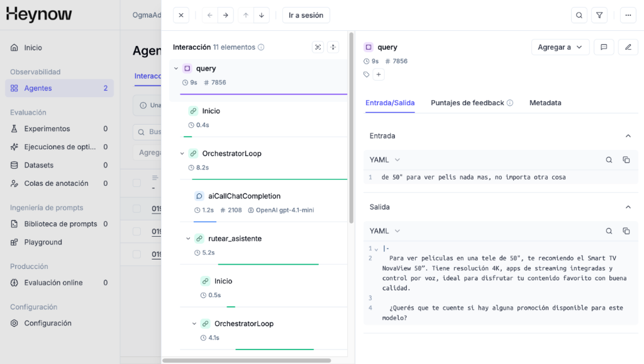Viewport: 644px width, 364px height.
Task: Navigate to next item with right arrow
Action: tap(226, 15)
